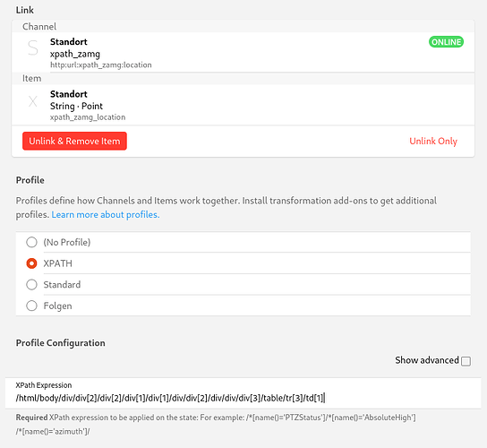Click the Profile Configuration heading
Viewport: 487px width, 448px height.
61,343
